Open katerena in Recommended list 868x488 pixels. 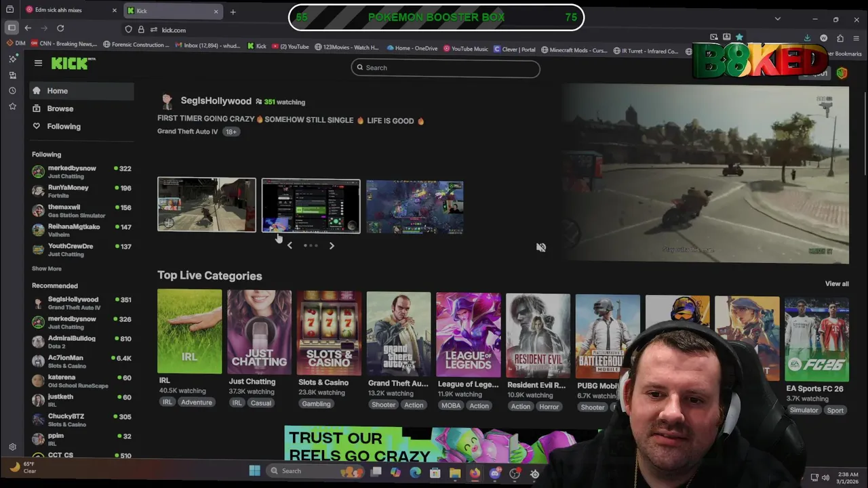tap(81, 381)
